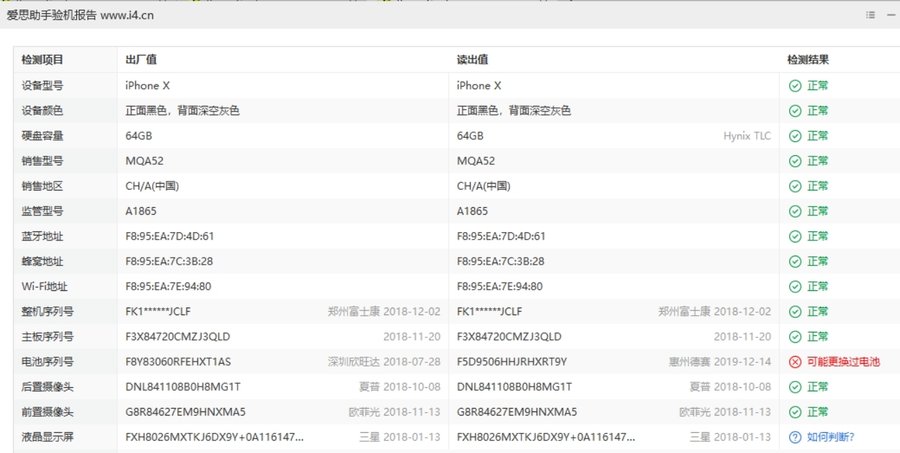
Task: Click factory battery serial F8Y83060RFEHXT1AS
Action: click(x=178, y=362)
